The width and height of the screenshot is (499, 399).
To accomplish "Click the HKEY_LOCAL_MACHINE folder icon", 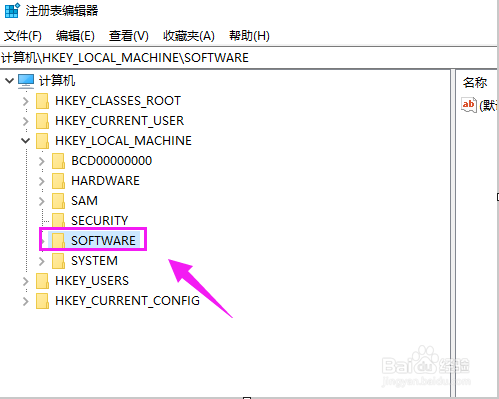I will coord(42,141).
